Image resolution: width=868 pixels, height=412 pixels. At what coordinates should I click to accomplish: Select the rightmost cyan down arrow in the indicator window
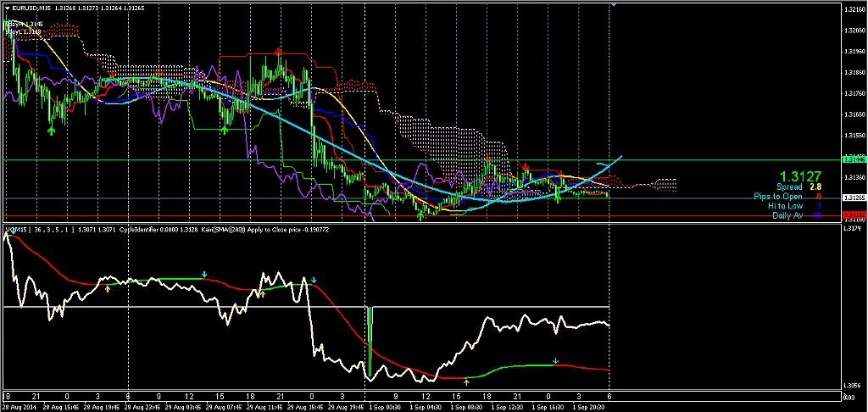tap(555, 362)
